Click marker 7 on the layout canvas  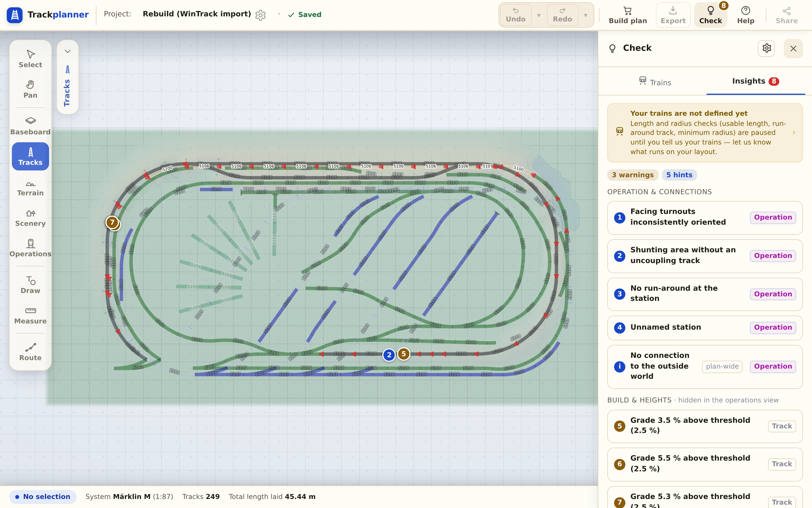click(x=112, y=222)
